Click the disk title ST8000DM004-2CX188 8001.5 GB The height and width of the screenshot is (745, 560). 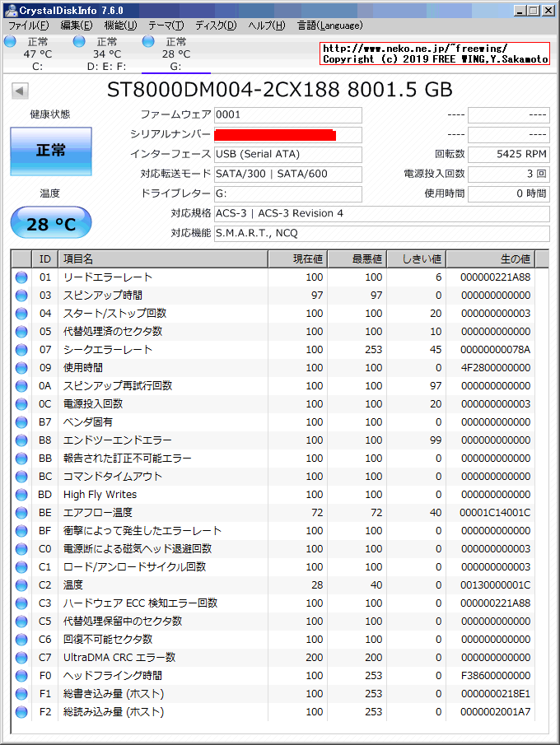[279, 90]
